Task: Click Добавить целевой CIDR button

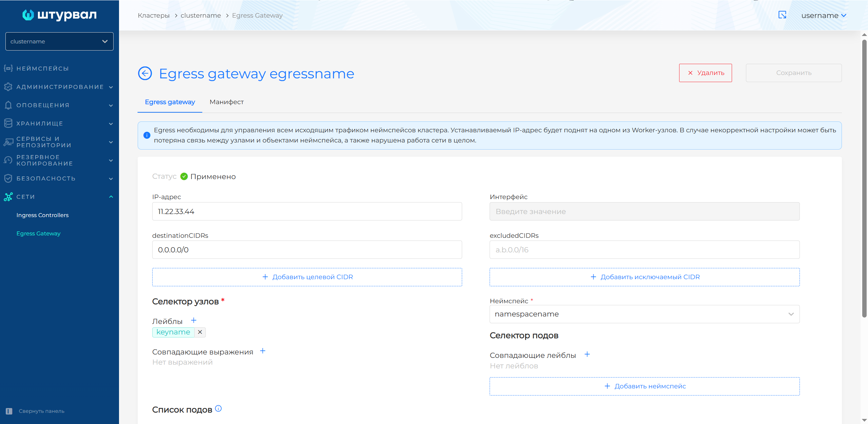Action: click(x=307, y=277)
